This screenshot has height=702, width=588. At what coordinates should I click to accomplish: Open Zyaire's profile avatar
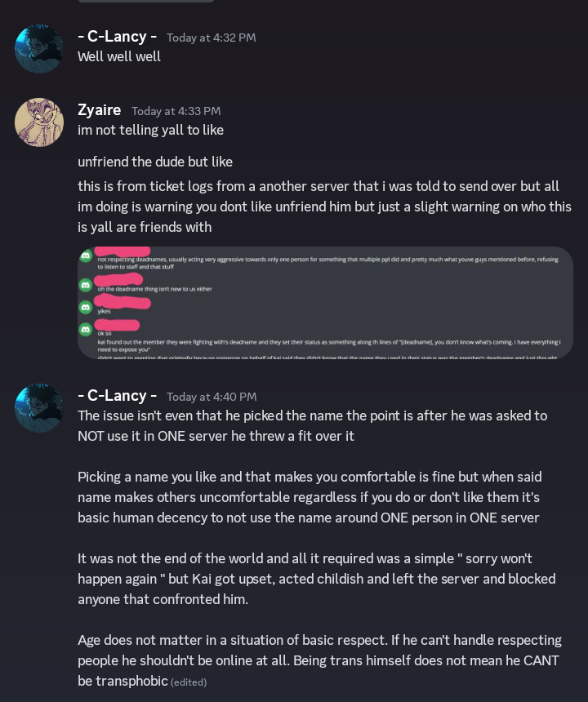pos(38,122)
